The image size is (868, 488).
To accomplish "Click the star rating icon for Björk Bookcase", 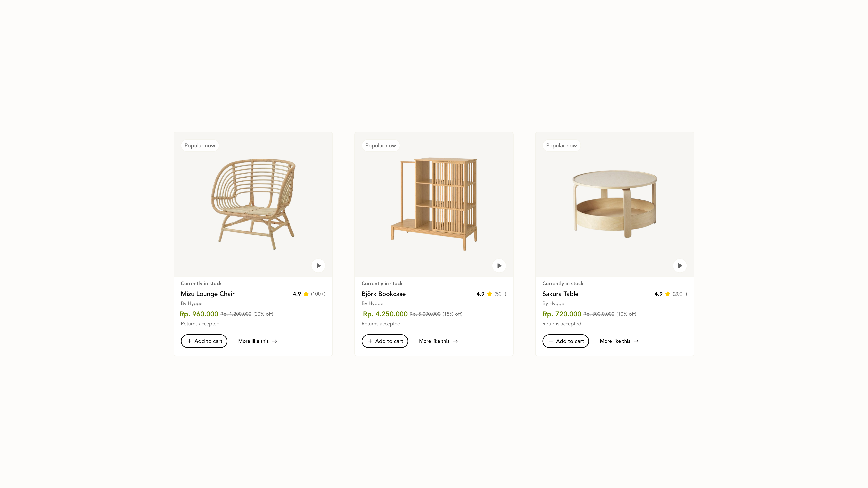I will [489, 294].
